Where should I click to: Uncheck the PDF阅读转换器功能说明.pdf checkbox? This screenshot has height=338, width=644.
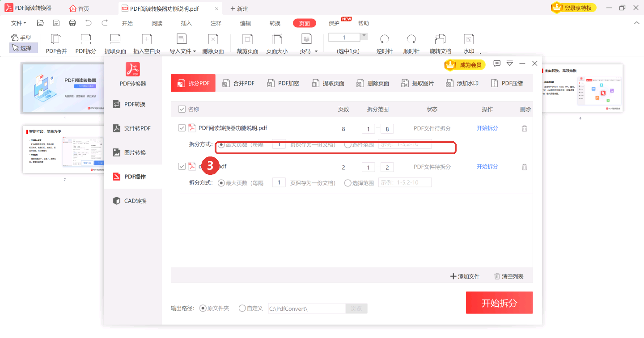coord(182,128)
